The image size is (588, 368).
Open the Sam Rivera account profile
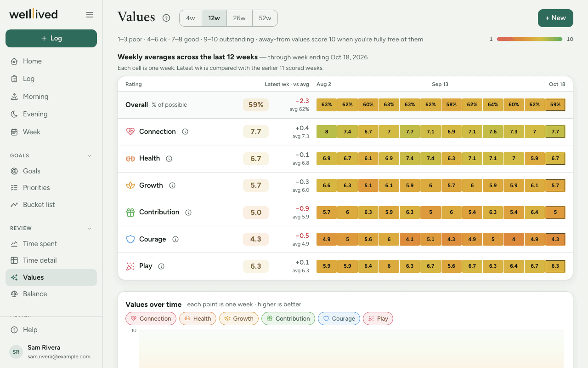[x=51, y=352]
